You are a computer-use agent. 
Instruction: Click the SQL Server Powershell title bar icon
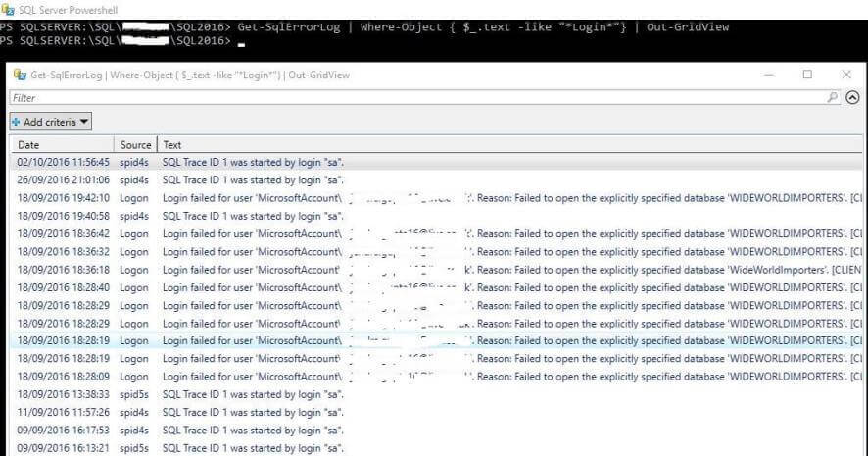point(8,10)
